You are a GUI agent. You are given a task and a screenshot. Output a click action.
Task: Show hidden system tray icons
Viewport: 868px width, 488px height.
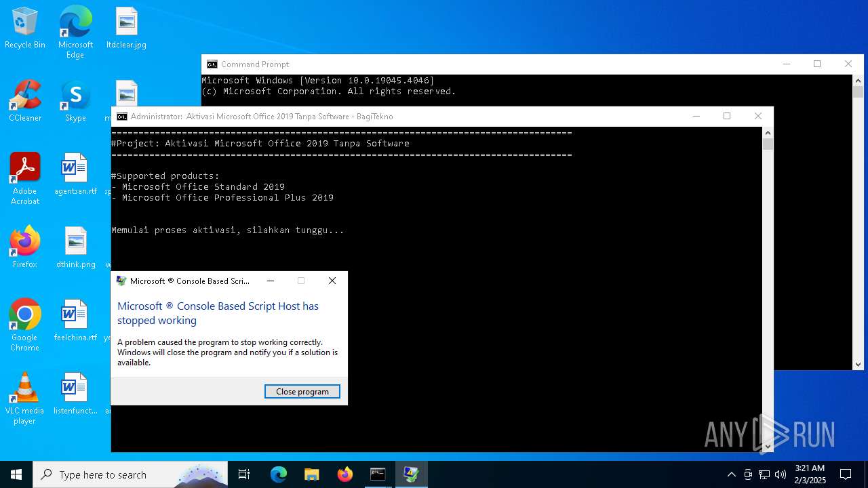[731, 474]
